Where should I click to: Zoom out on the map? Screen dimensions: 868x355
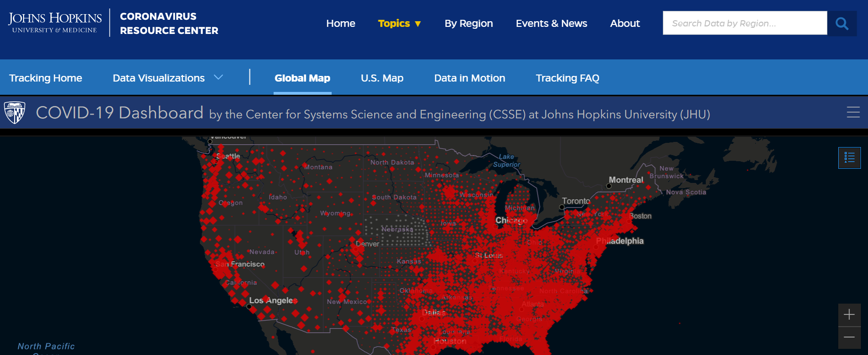pyautogui.click(x=849, y=338)
